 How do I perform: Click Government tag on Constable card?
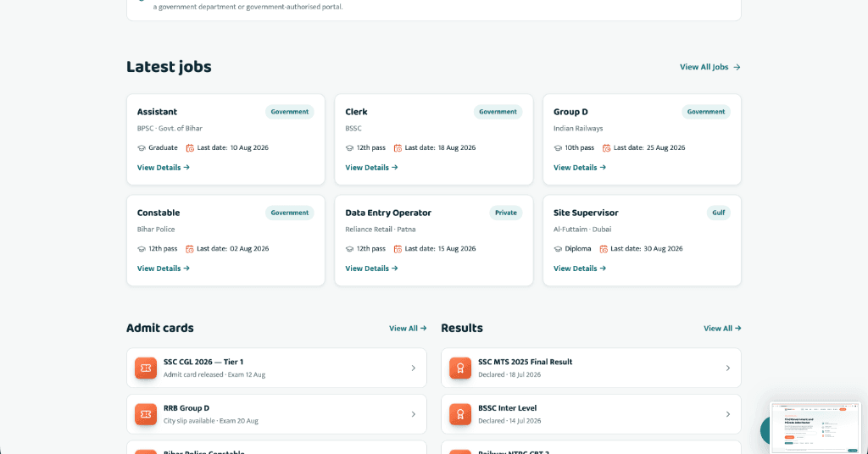coord(290,213)
